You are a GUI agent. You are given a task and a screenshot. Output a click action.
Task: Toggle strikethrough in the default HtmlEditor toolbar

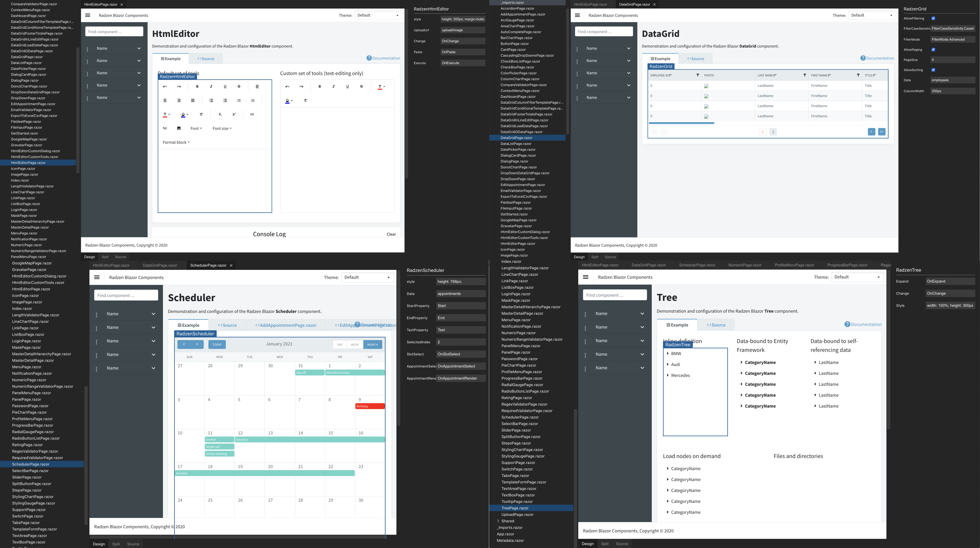[239, 87]
